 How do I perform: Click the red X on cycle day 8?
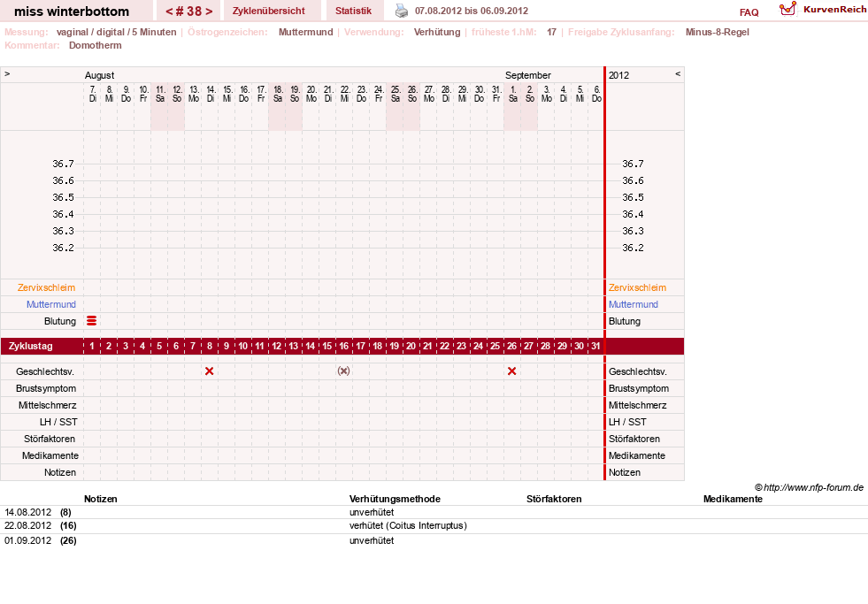point(209,371)
